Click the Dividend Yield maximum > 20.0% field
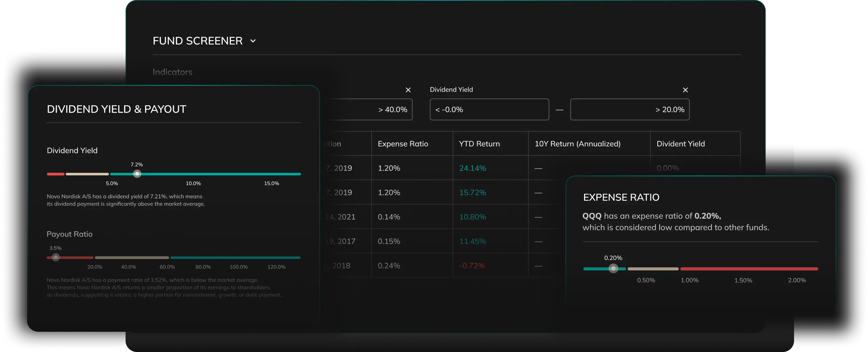868x352 pixels. (629, 110)
